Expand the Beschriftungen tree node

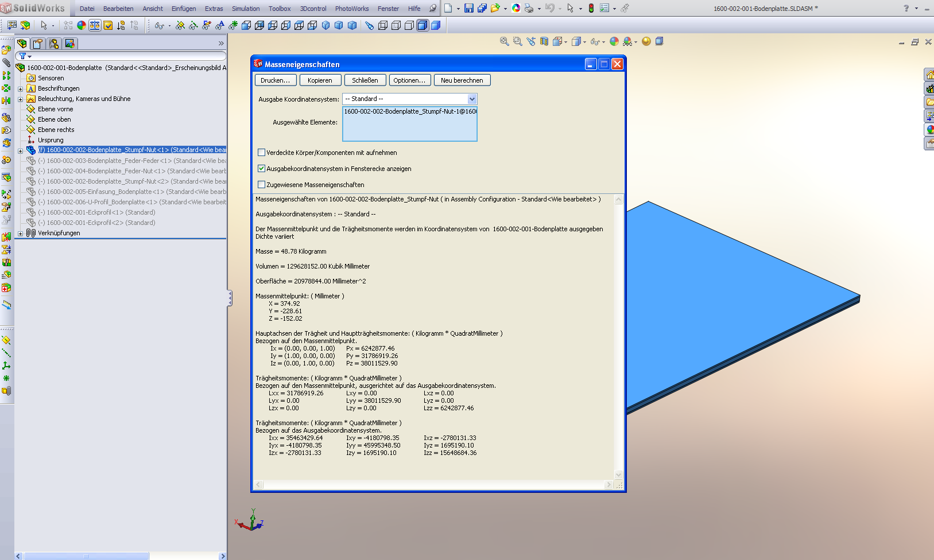click(21, 89)
